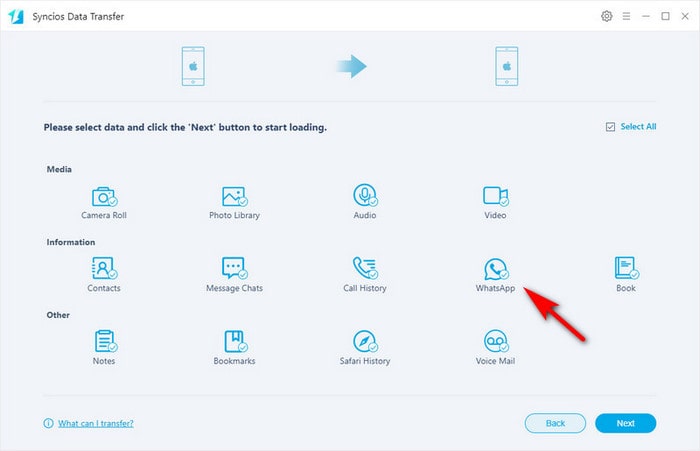Click the 'Photo Library' label

pos(234,215)
